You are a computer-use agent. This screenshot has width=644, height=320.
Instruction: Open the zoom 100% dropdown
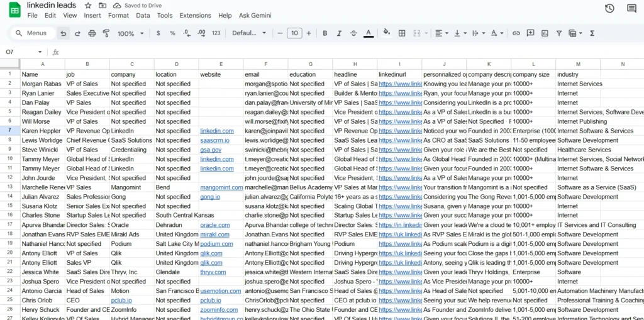[x=130, y=33]
